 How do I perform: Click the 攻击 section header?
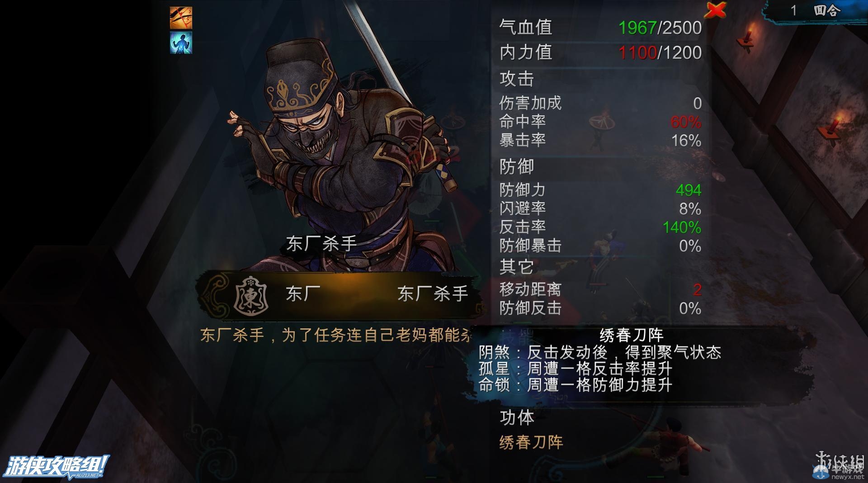coord(517,79)
